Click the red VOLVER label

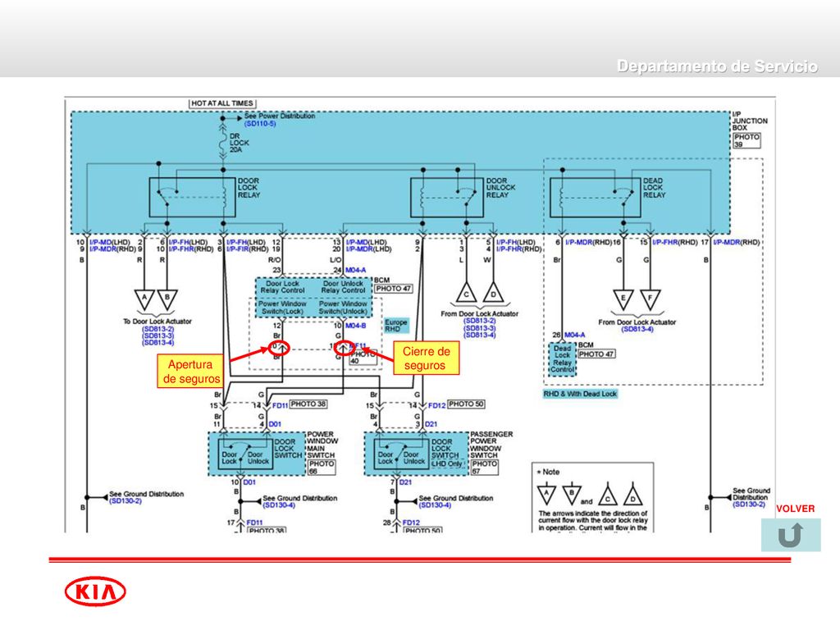pyautogui.click(x=795, y=509)
